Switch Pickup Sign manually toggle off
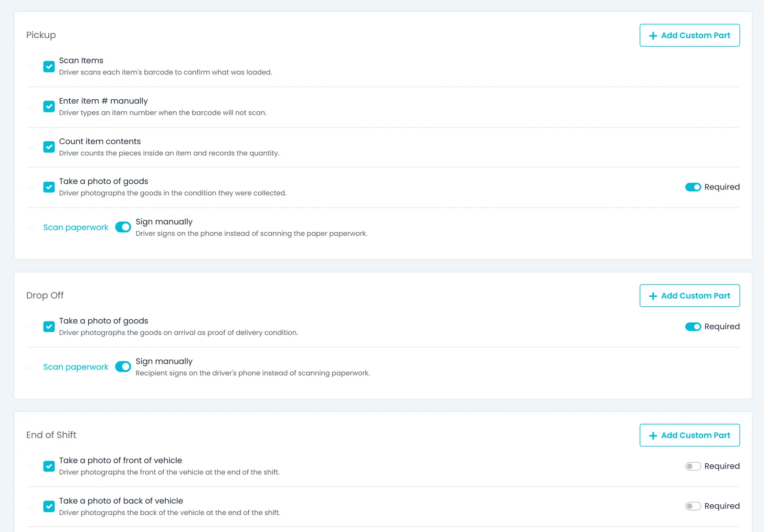 (123, 227)
